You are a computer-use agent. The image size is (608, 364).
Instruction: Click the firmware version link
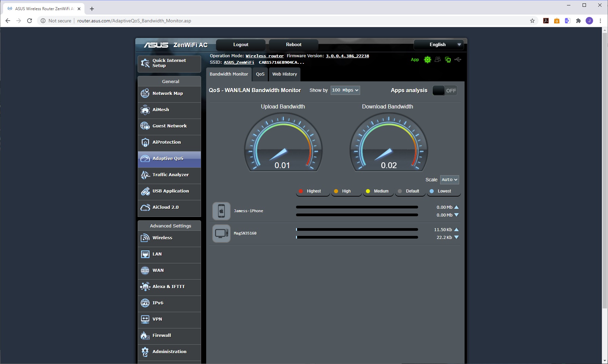point(347,56)
